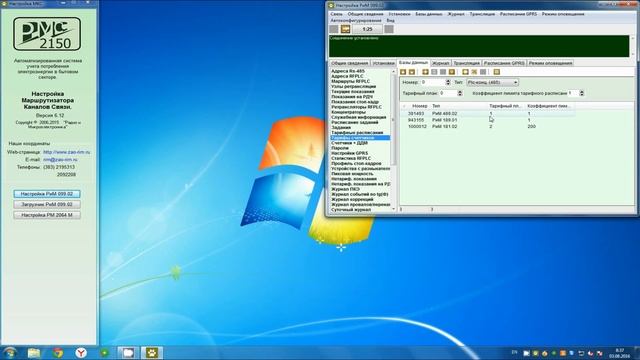
Task: Click the orange icon in the top toolbar
Action: [x=345, y=29]
